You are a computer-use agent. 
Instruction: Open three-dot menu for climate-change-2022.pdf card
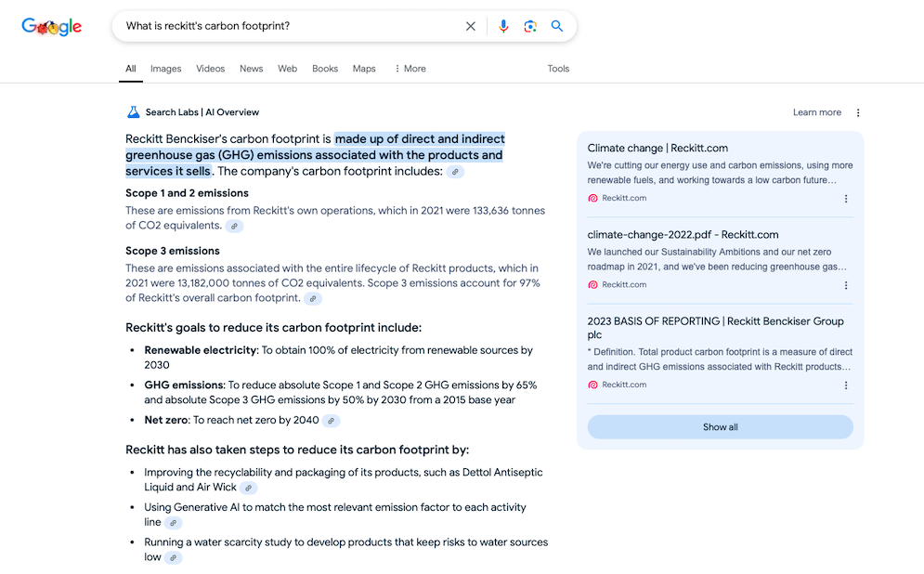point(846,285)
